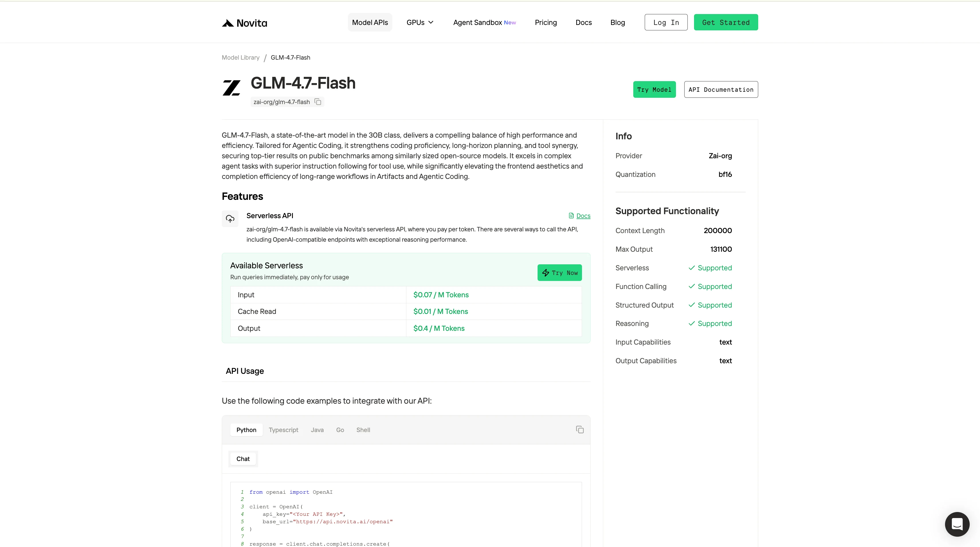980x547 pixels.
Task: Click Supported status for Reasoning
Action: [710, 323]
